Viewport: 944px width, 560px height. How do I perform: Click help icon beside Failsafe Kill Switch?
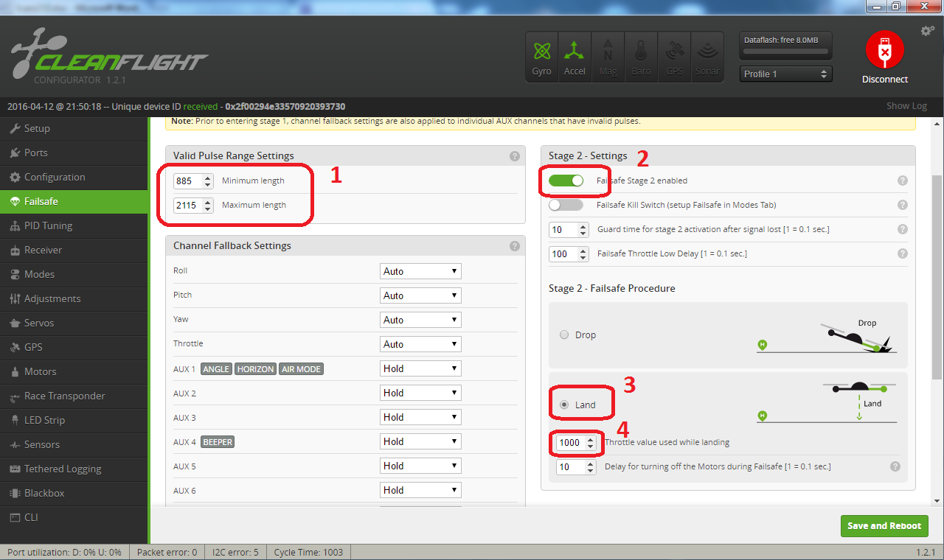click(x=902, y=205)
